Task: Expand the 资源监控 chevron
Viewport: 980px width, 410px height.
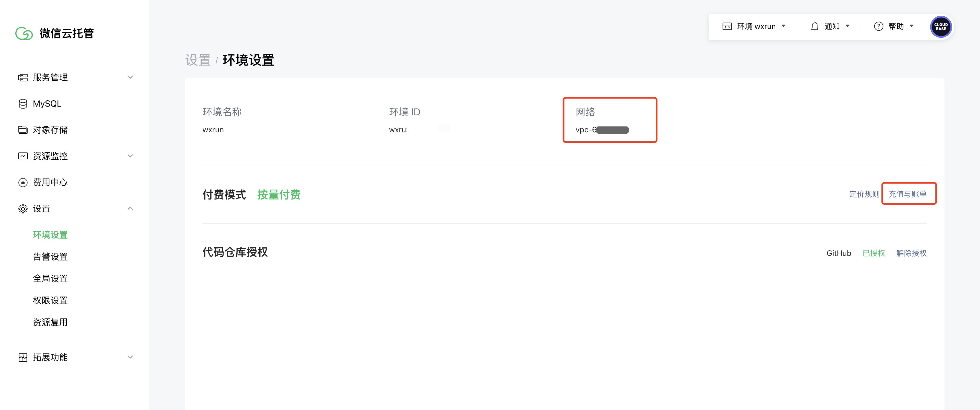Action: 130,156
